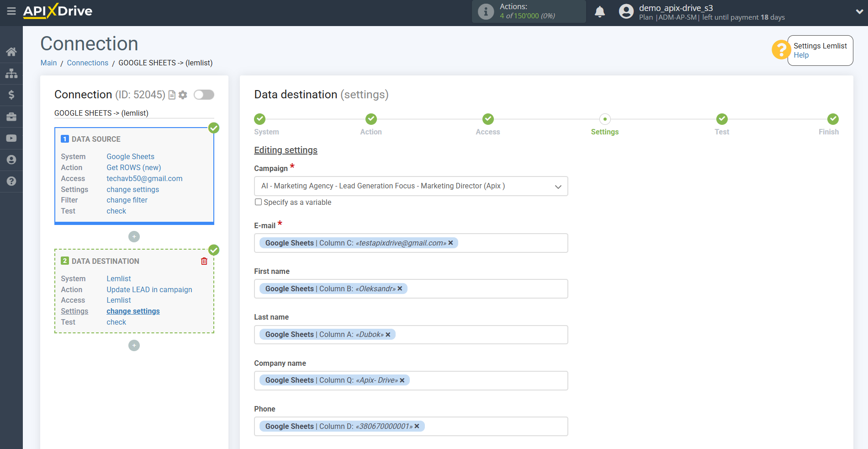Open the Main breadcrumb link
Image resolution: width=868 pixels, height=449 pixels.
tap(49, 63)
